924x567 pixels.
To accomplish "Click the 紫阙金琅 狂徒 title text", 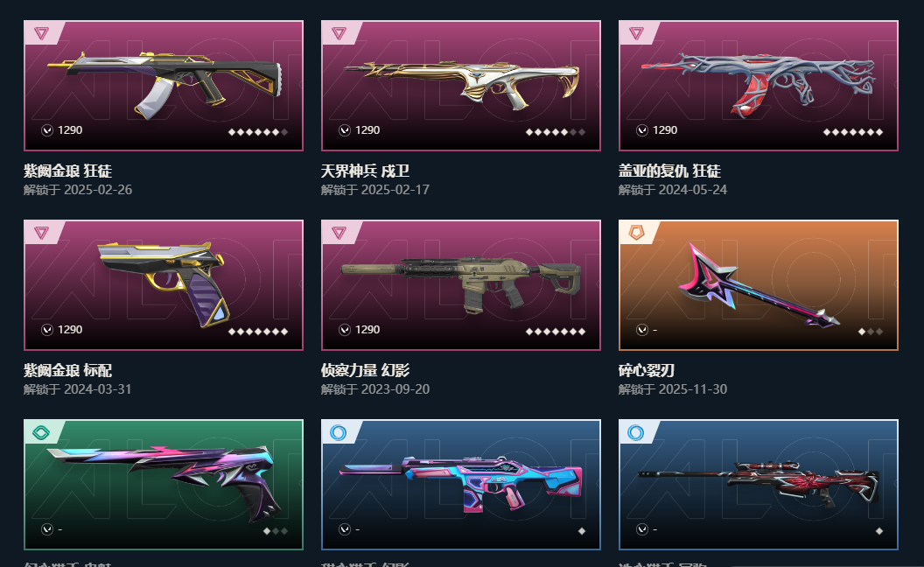I will [67, 171].
